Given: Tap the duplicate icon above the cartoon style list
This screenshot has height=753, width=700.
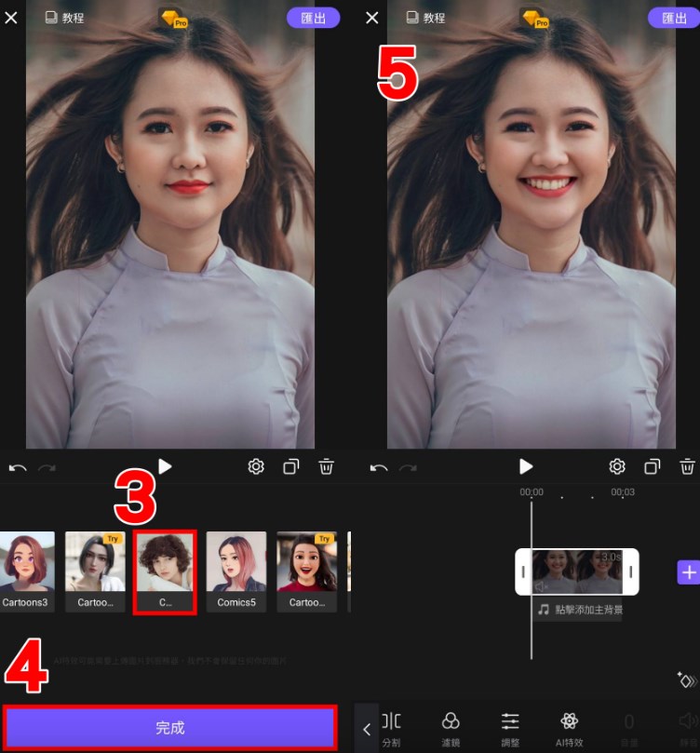Looking at the screenshot, I should pyautogui.click(x=291, y=466).
